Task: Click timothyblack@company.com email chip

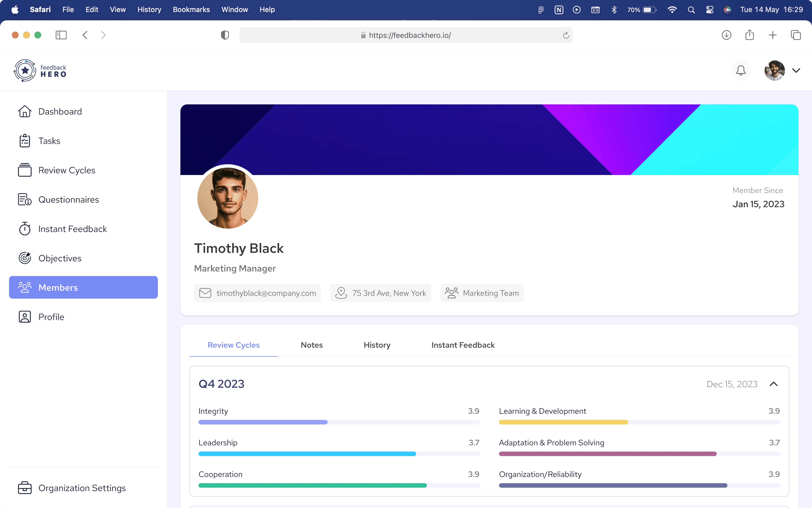Action: 257,293
